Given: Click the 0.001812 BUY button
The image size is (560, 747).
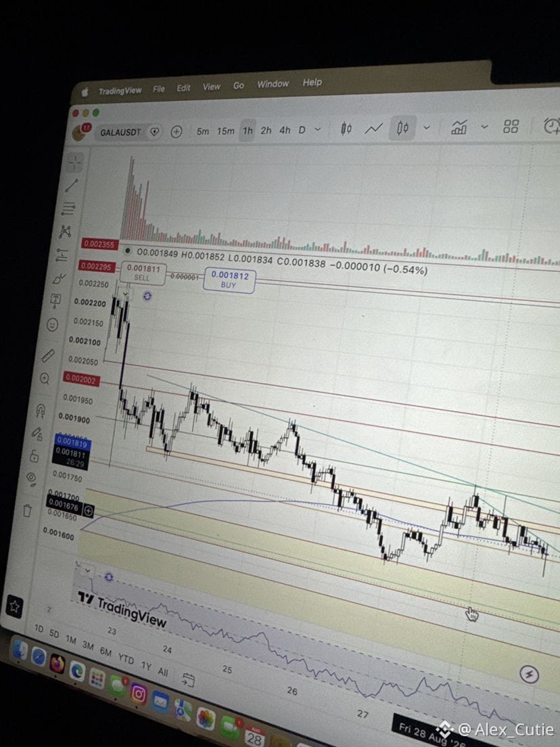Looking at the screenshot, I should coord(229,279).
